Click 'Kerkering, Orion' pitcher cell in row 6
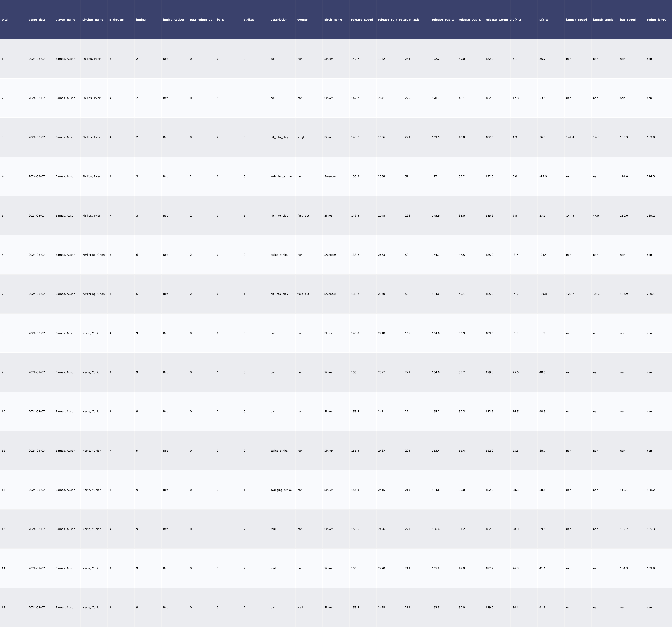This screenshot has width=672, height=627. (x=94, y=255)
